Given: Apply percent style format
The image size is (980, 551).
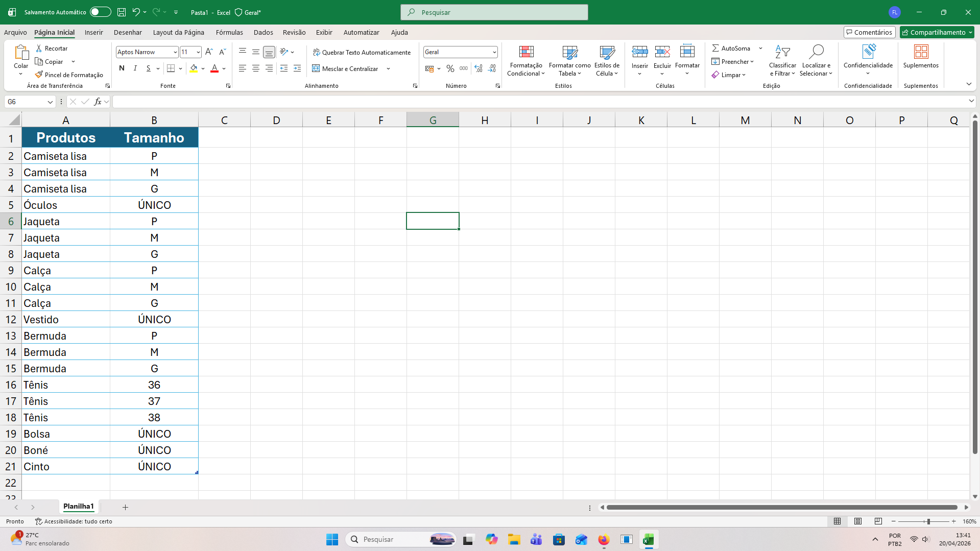Looking at the screenshot, I should [450, 68].
